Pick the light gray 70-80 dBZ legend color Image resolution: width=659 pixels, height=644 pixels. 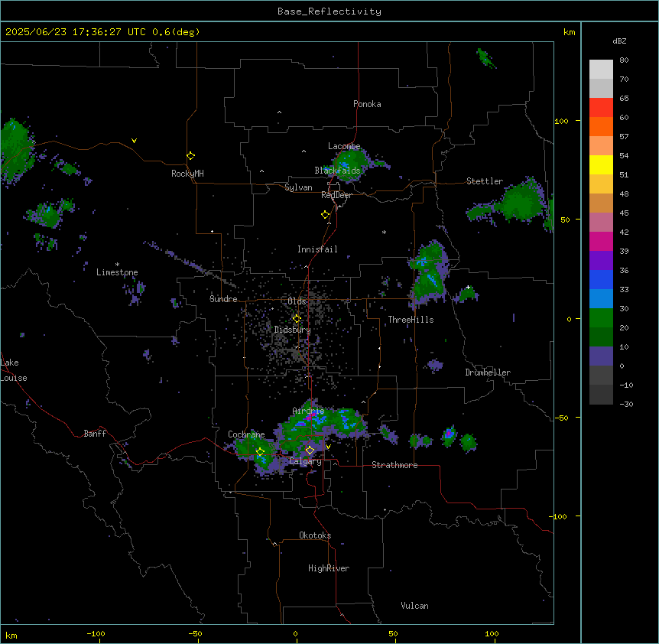pyautogui.click(x=601, y=70)
